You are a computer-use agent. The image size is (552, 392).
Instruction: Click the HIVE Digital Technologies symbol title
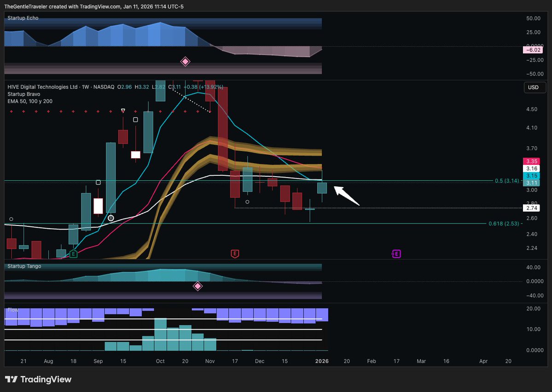[x=46, y=86]
